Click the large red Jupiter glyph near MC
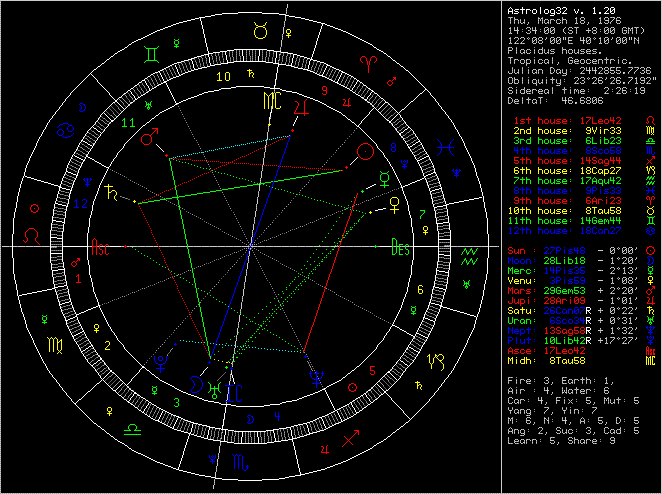662x494 pixels. tap(301, 107)
